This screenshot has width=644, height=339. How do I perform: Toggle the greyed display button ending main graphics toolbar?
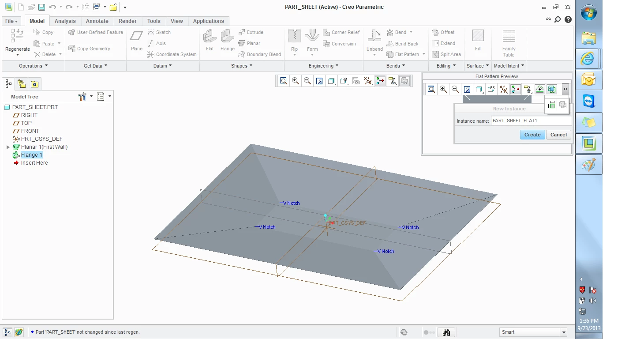pyautogui.click(x=404, y=81)
